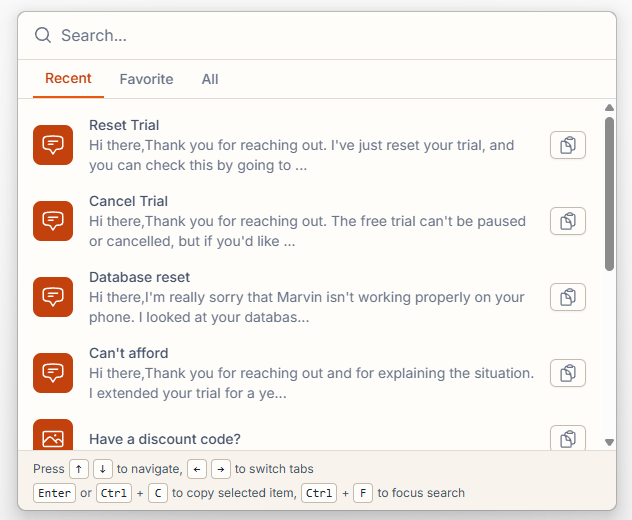Click the F key hint
Screen dimensions: 632x520
363,493
